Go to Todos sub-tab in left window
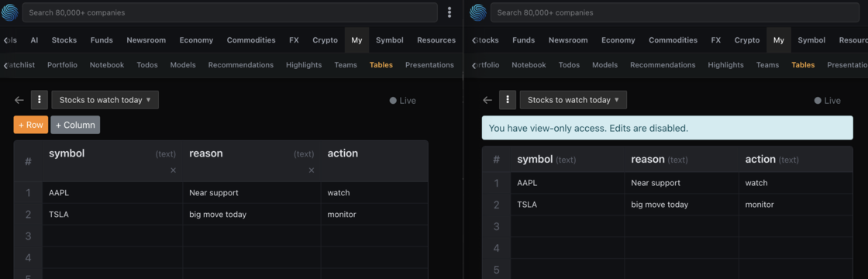 (147, 65)
